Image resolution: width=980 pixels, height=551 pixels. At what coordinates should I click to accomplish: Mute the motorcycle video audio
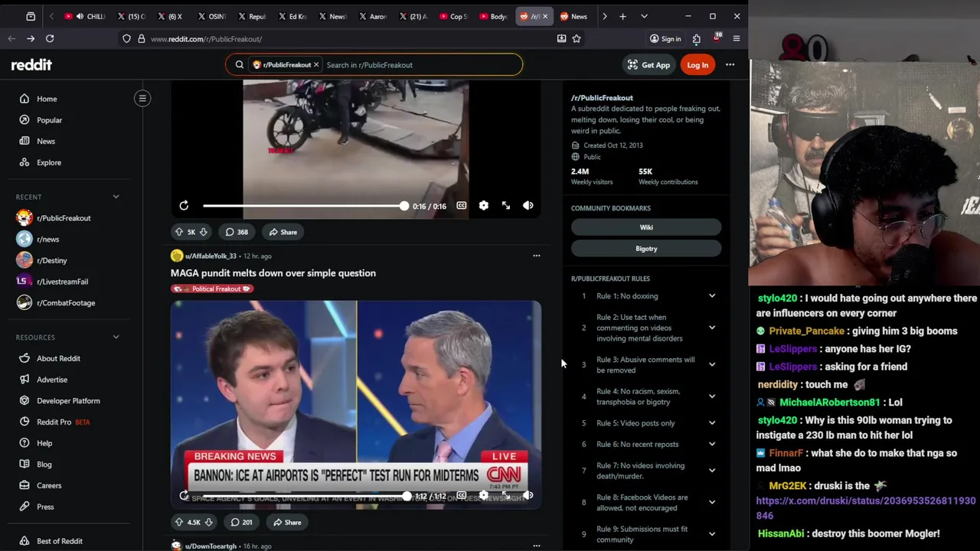point(528,206)
